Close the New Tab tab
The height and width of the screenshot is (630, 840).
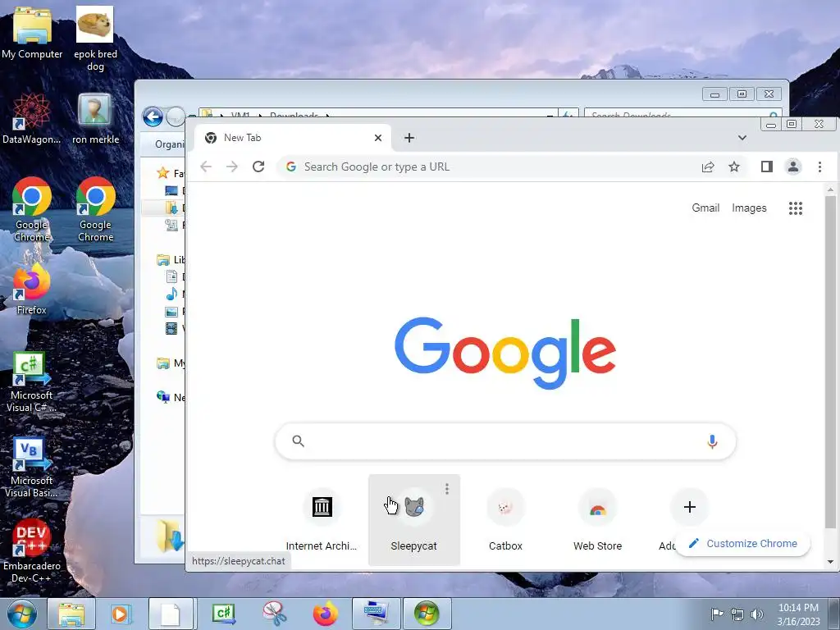pyautogui.click(x=377, y=138)
